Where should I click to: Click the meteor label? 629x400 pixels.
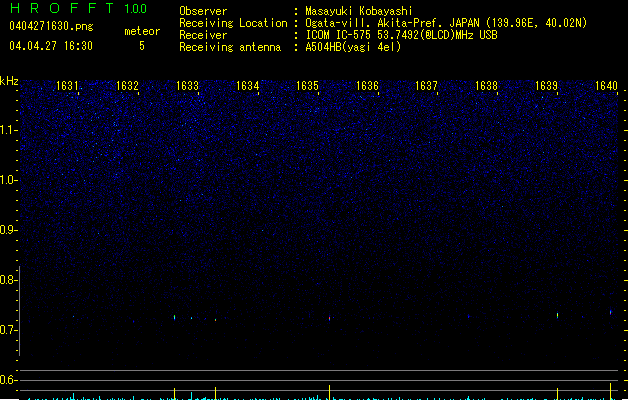pyautogui.click(x=142, y=31)
